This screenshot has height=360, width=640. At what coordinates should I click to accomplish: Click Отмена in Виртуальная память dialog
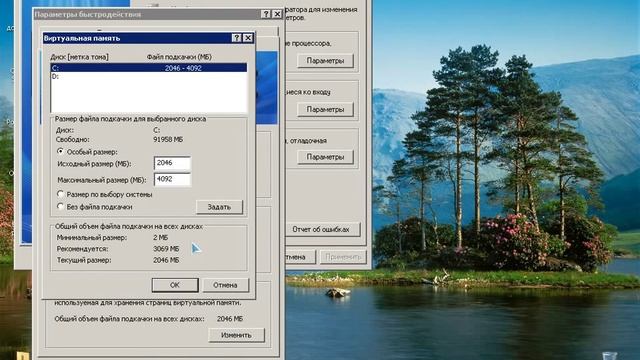225,285
